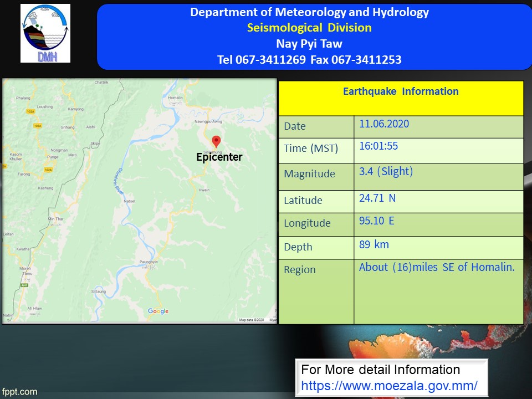
Task: Select the Region cell about Homalin
Action: point(437,268)
